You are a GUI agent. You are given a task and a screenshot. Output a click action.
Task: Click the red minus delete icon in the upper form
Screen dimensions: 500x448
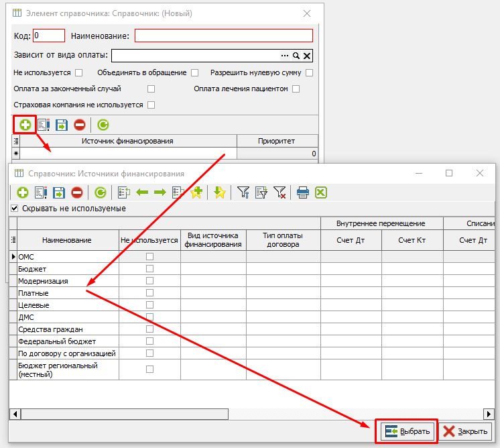(80, 124)
